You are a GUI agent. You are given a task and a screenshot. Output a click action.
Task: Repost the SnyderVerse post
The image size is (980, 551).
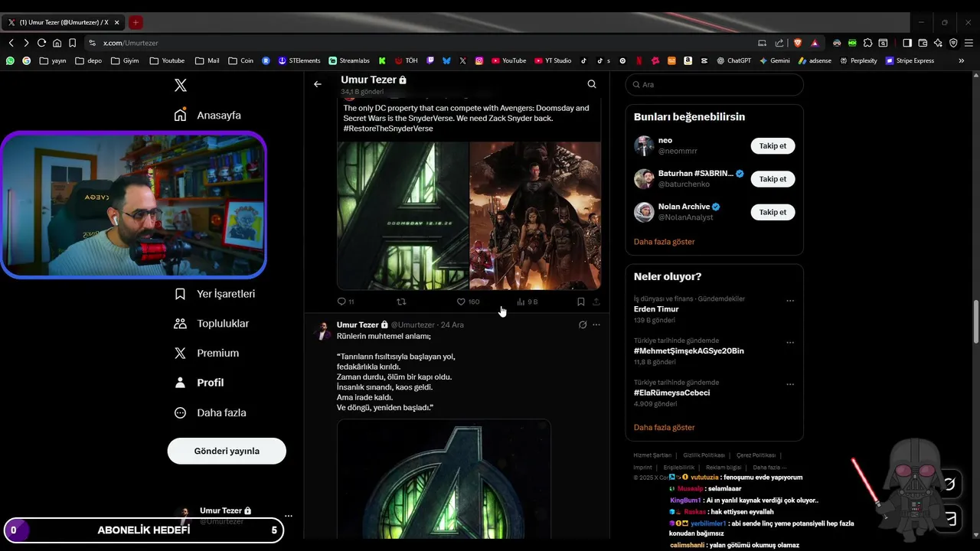click(401, 302)
